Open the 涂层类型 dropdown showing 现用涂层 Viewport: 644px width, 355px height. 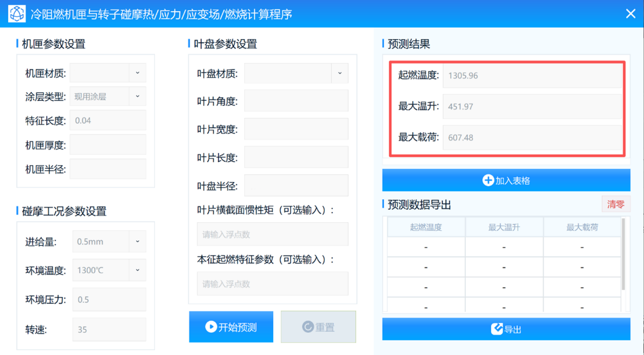click(x=107, y=96)
